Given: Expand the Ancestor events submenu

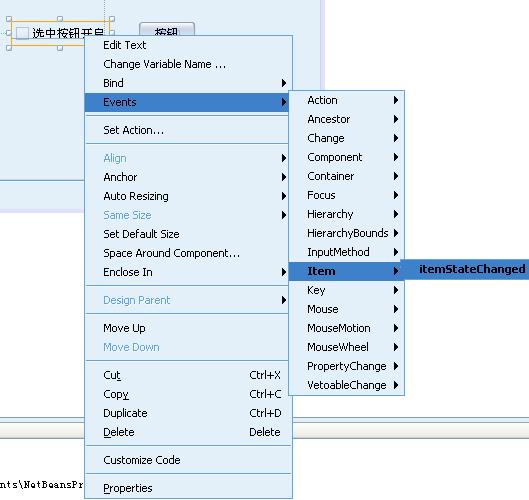Looking at the screenshot, I should click(x=346, y=119).
